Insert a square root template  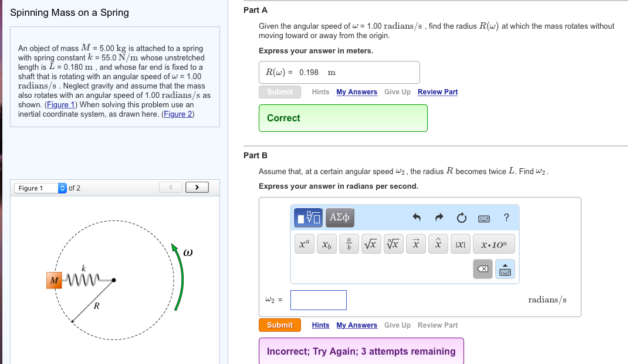371,243
